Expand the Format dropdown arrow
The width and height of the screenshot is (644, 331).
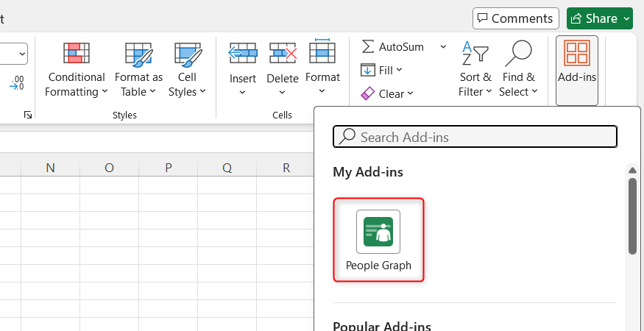(322, 91)
